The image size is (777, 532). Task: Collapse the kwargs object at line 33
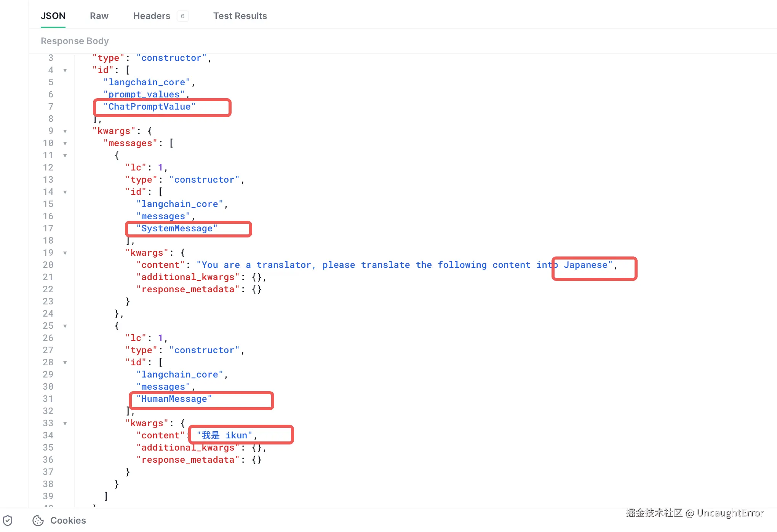(x=65, y=424)
